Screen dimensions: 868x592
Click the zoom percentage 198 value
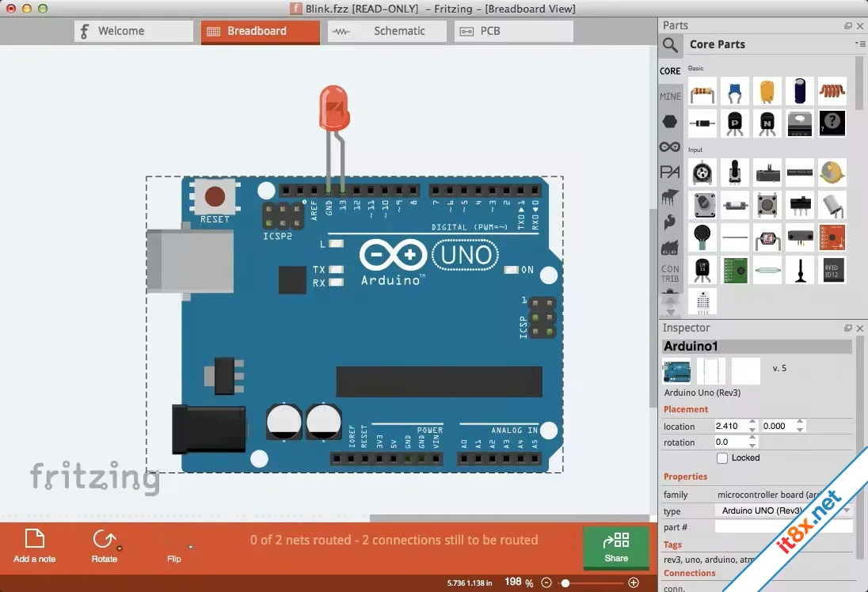[512, 582]
